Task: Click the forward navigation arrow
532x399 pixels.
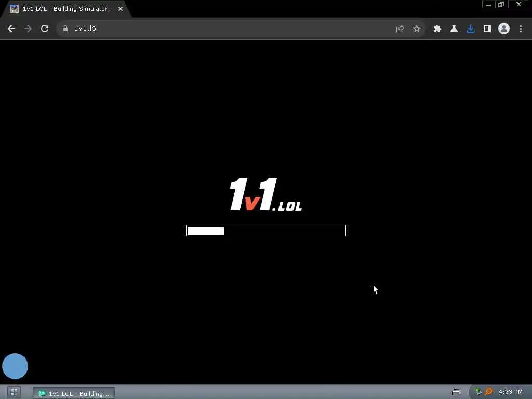Action: click(28, 29)
